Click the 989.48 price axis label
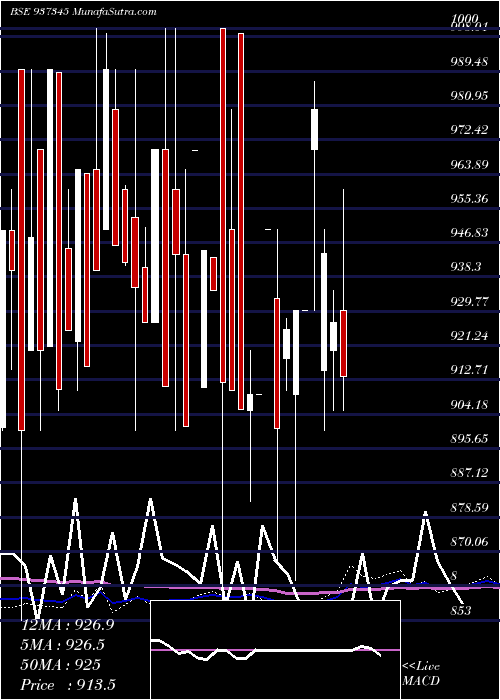This screenshot has width=500, height=700. [469, 61]
